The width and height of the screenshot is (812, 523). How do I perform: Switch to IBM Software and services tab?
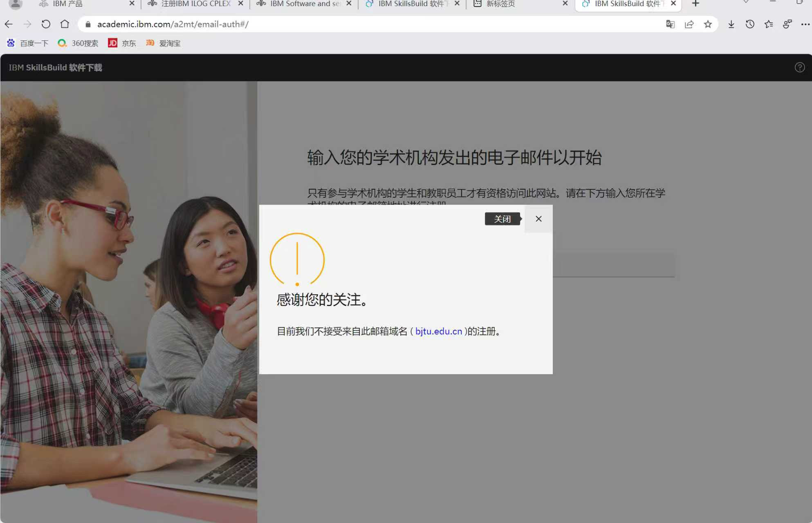pyautogui.click(x=305, y=4)
